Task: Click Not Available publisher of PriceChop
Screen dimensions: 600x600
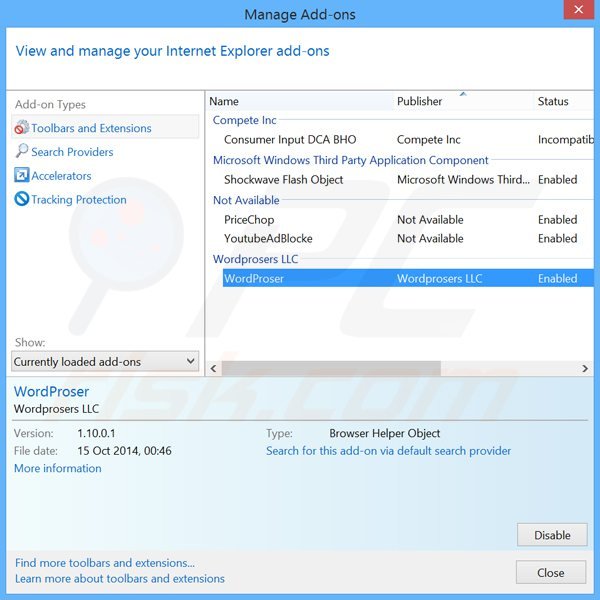Action: (x=430, y=220)
